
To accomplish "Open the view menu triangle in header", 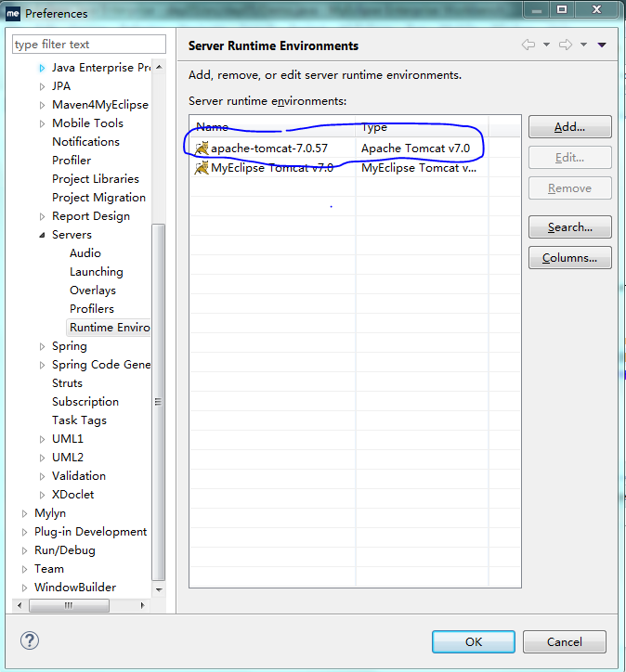I will pos(602,45).
